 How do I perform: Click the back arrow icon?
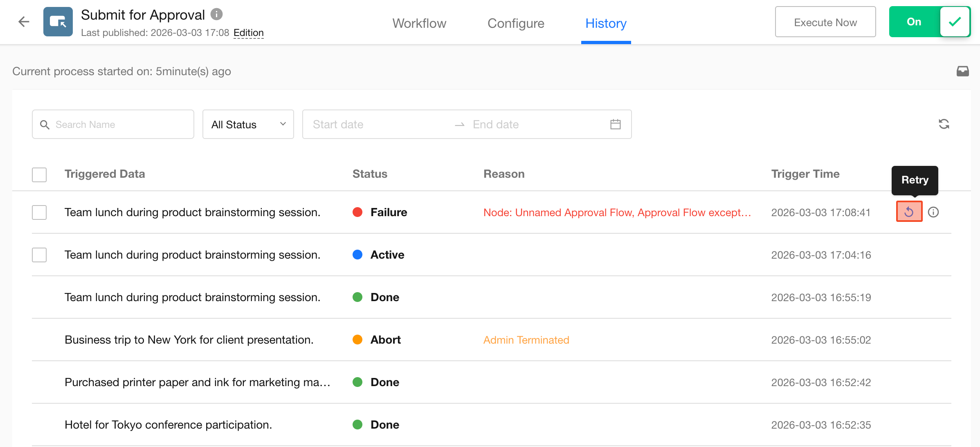[24, 22]
